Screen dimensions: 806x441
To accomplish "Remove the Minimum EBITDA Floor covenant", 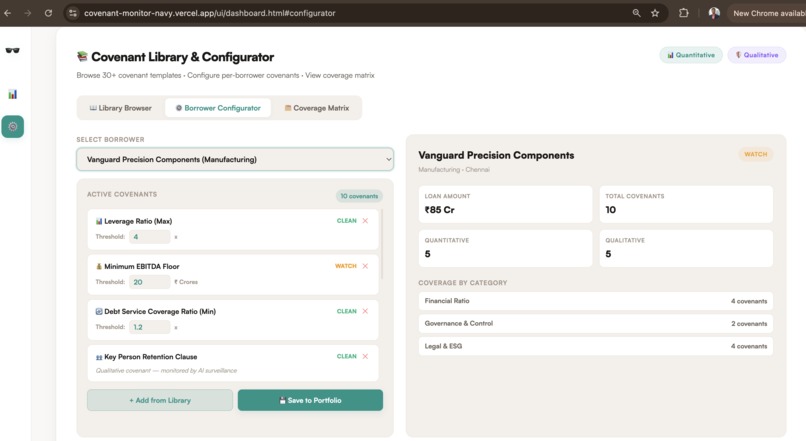I will (x=365, y=266).
